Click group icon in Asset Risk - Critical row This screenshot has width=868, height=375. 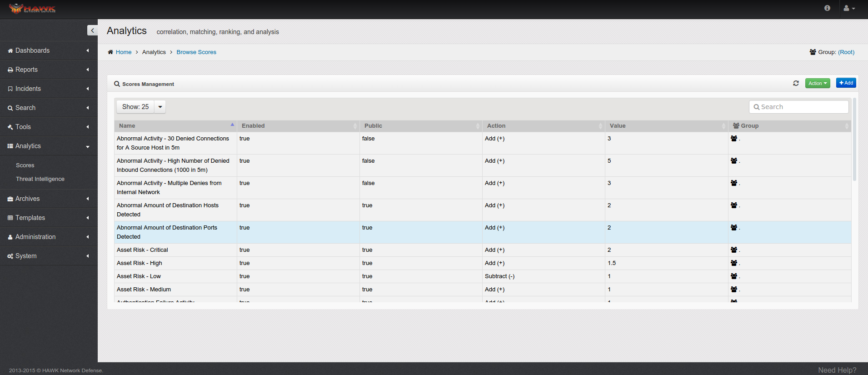[x=734, y=250]
